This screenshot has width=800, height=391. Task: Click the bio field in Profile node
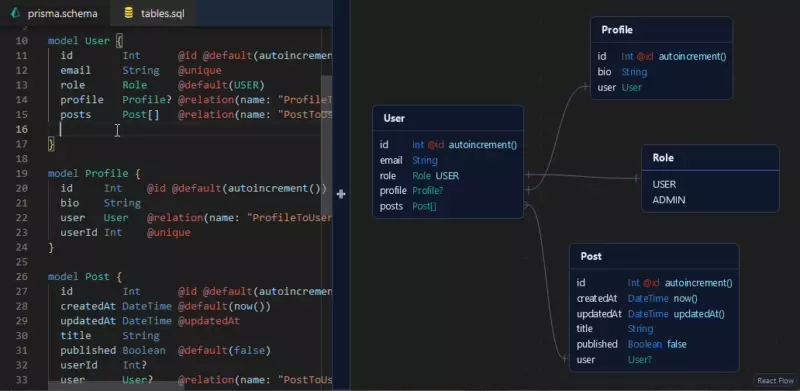pyautogui.click(x=661, y=72)
